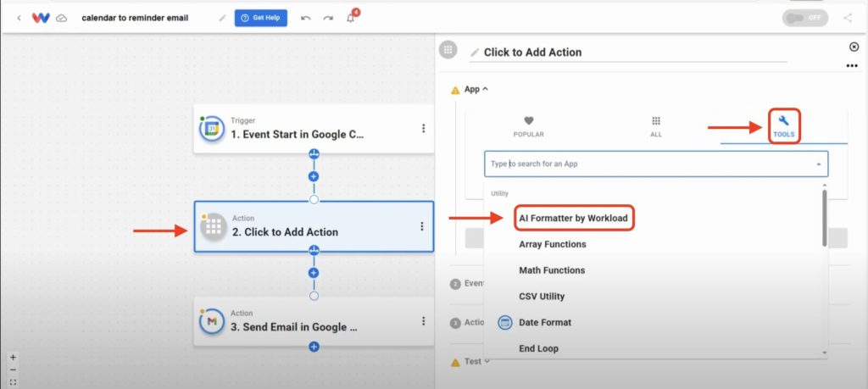Open the Send Email in Google step

click(x=314, y=321)
